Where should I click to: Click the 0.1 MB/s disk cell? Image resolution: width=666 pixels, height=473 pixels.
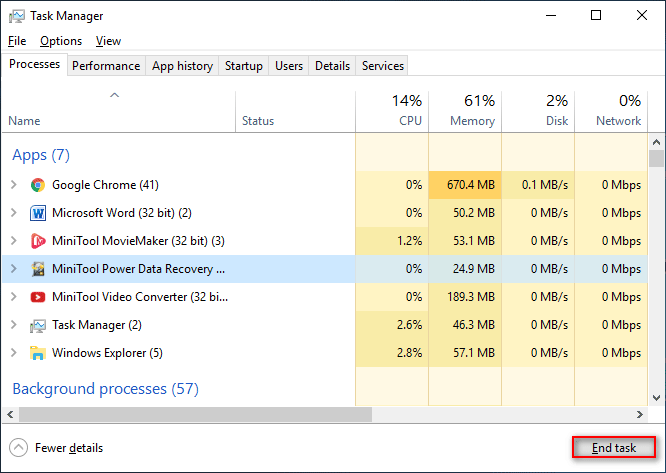pyautogui.click(x=538, y=185)
